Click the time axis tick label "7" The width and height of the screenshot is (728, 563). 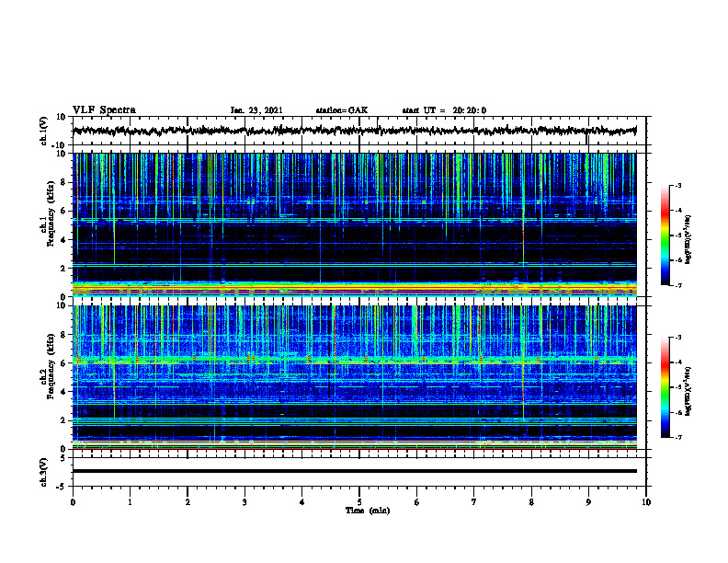pos(473,502)
